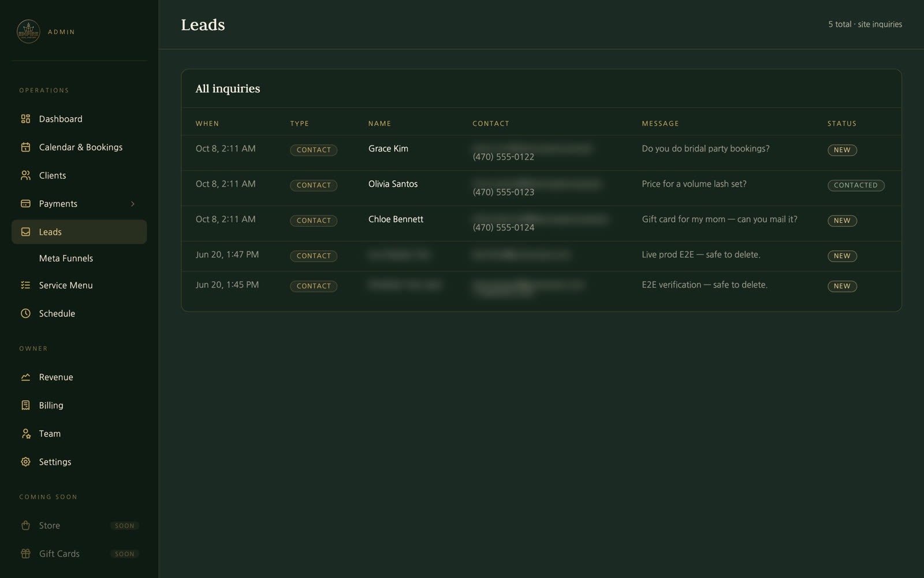924x578 pixels.
Task: Open the Revenue chart icon
Action: click(25, 377)
